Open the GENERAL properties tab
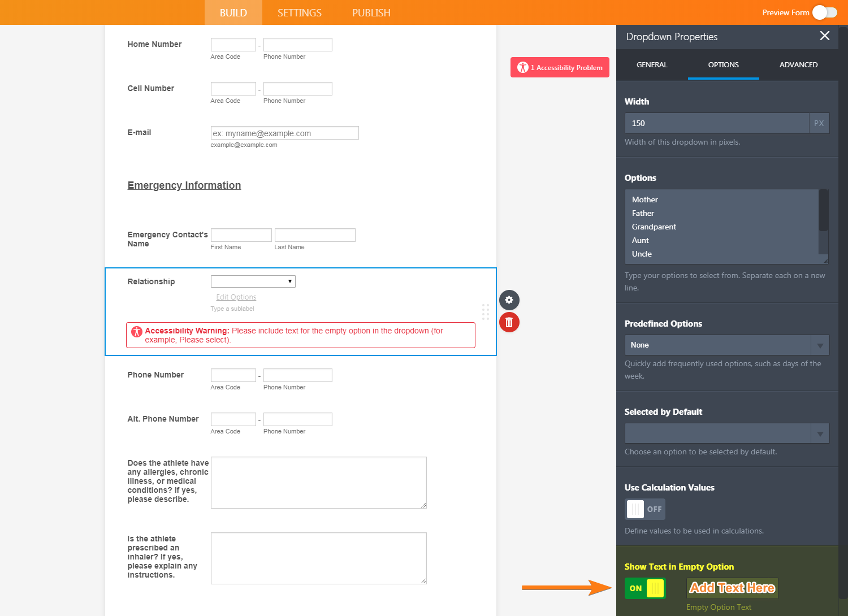This screenshot has width=848, height=616. pos(652,65)
